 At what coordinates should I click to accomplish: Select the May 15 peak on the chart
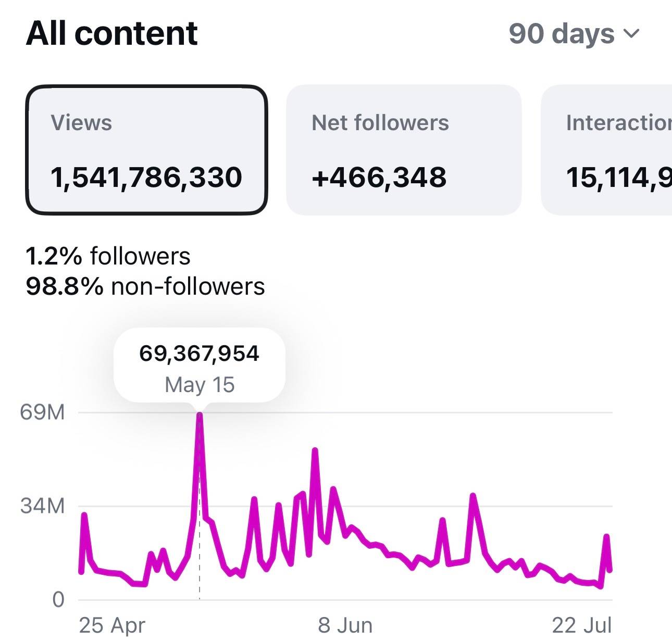point(200,415)
